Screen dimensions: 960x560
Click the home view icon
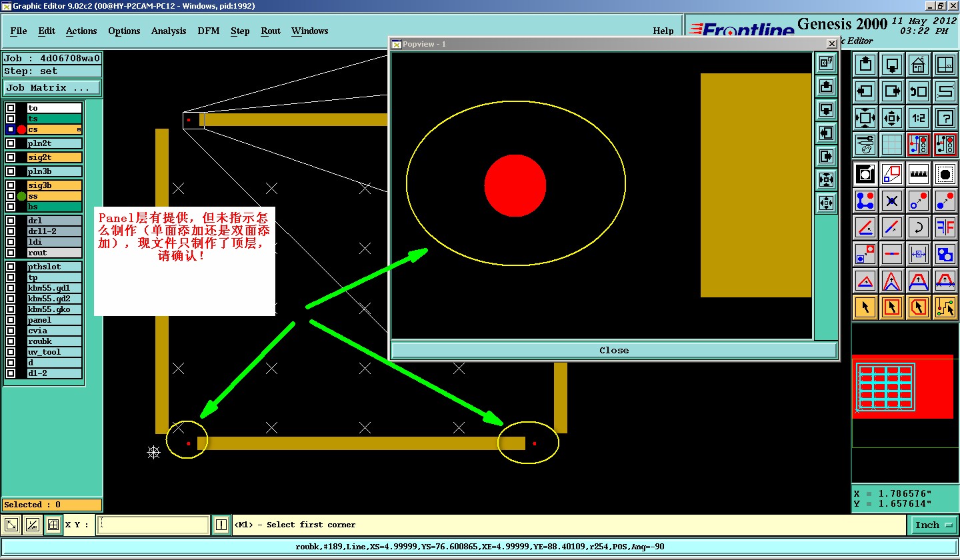tap(919, 65)
